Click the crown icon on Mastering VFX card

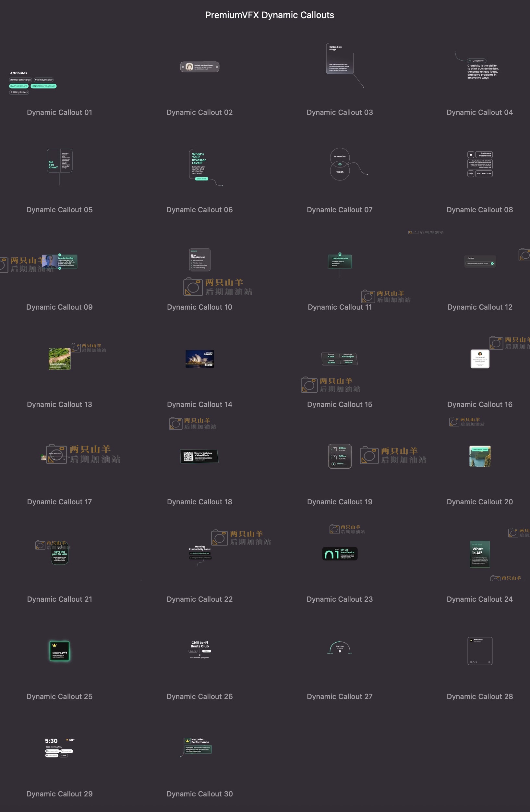coord(54,645)
